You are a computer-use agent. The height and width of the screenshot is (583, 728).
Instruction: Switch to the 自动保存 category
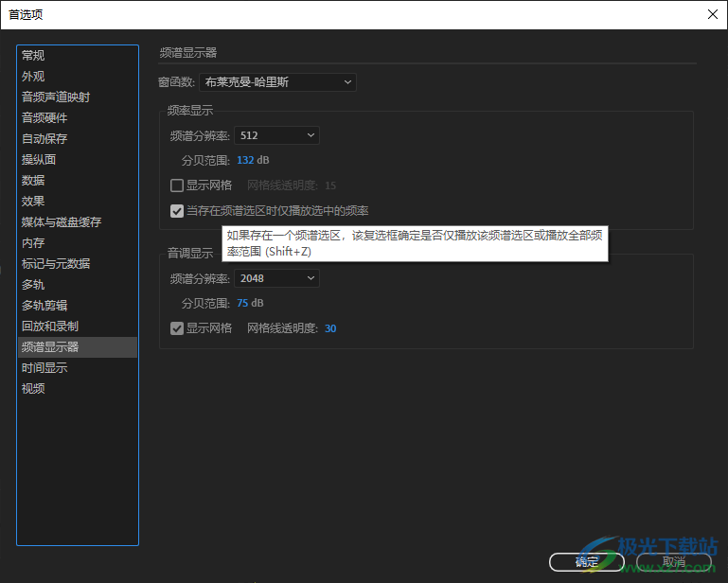tap(44, 139)
